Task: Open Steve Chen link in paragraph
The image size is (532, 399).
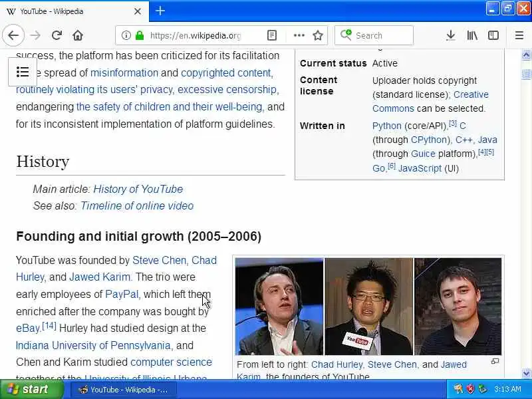Action: coord(159,260)
